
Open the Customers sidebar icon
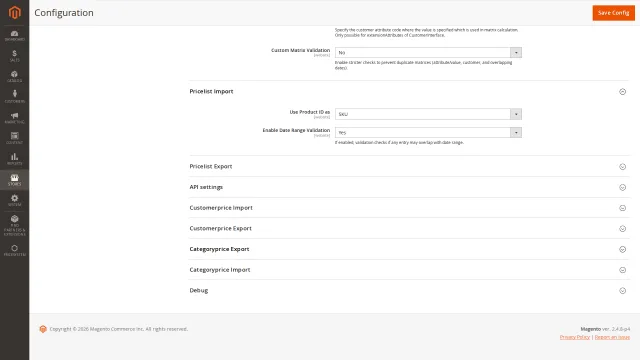15,97
